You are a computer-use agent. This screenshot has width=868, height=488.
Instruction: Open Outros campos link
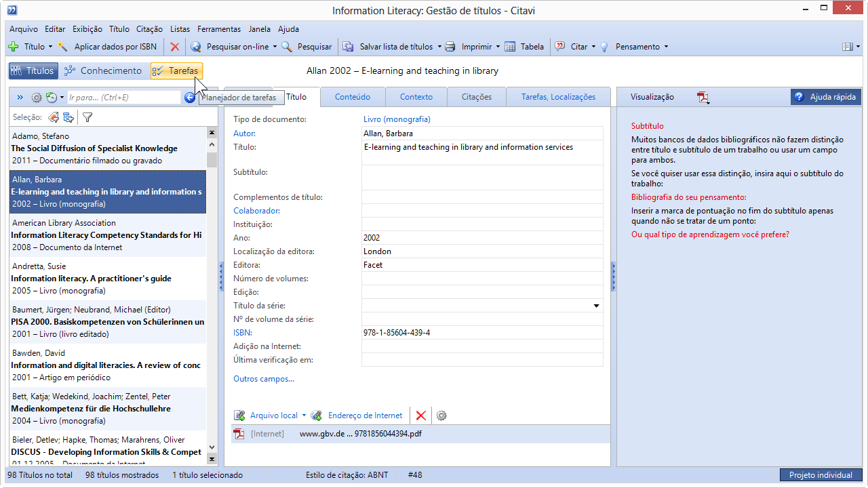(264, 379)
